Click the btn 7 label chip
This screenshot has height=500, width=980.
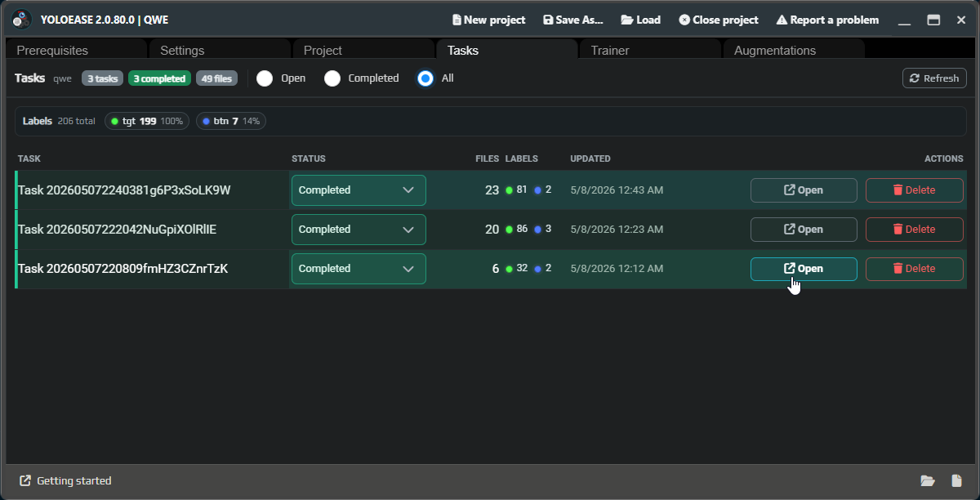(231, 121)
